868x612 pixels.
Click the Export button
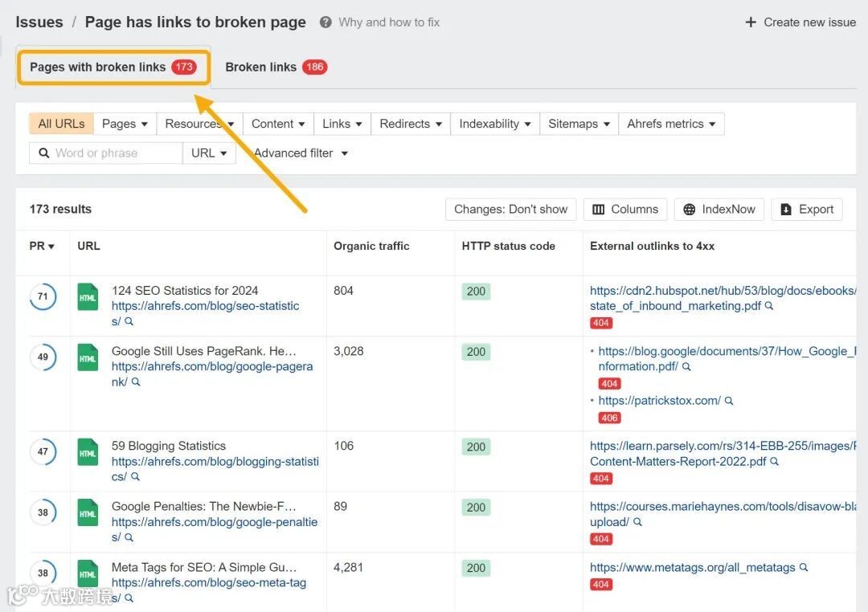pyautogui.click(x=807, y=210)
